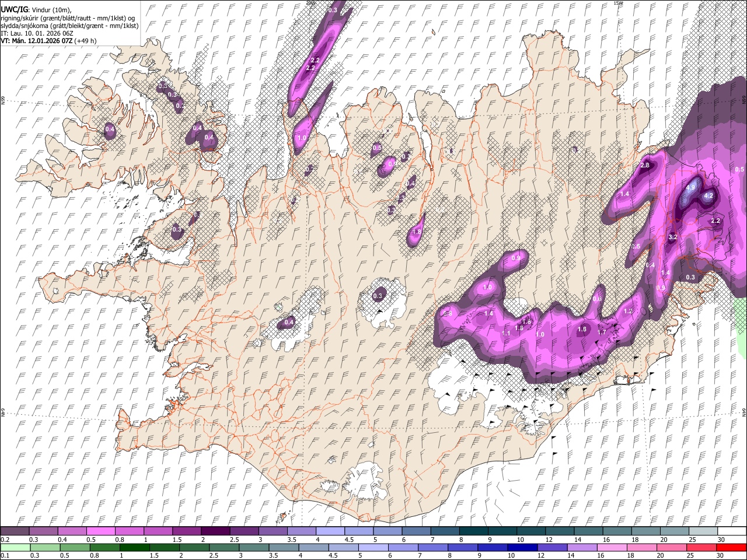Click the medium green 0.8 swatch in the lower legend row

coord(104,547)
